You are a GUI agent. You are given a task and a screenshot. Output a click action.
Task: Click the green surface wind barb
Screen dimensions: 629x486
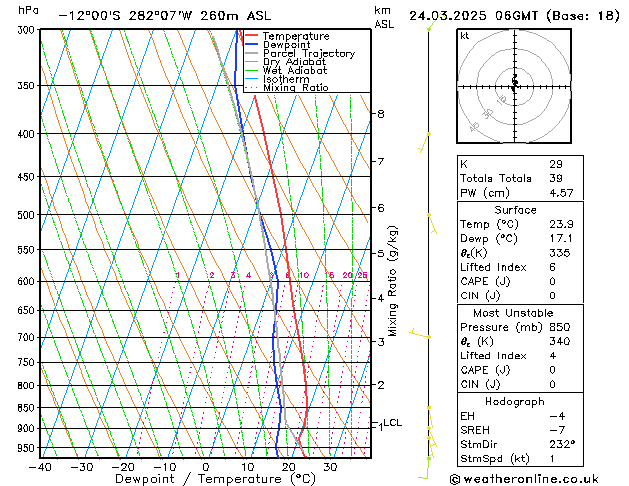pyautogui.click(x=425, y=468)
